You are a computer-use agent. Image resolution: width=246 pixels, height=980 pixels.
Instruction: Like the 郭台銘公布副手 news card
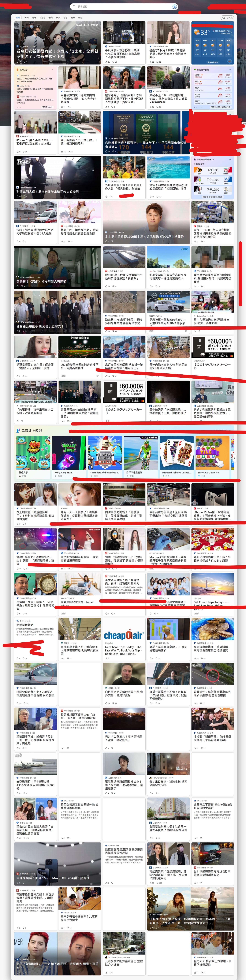click(x=17, y=331)
